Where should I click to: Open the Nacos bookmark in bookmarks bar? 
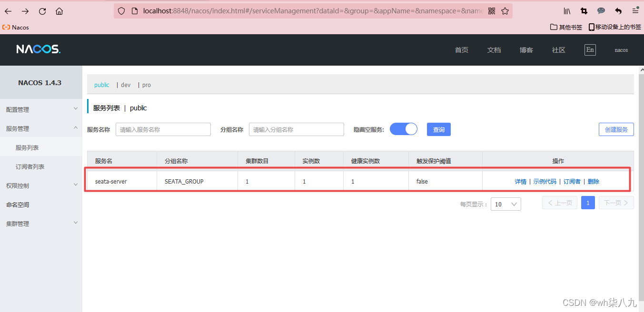(16, 27)
